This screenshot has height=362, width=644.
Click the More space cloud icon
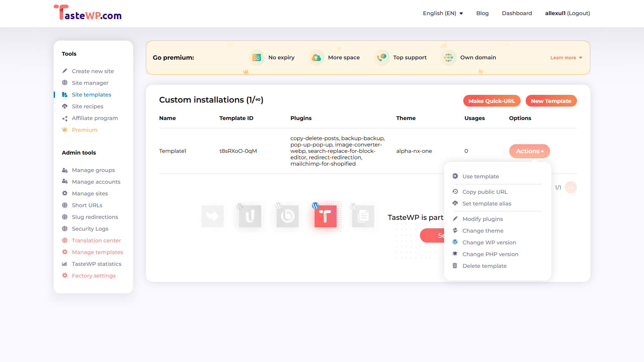(316, 58)
